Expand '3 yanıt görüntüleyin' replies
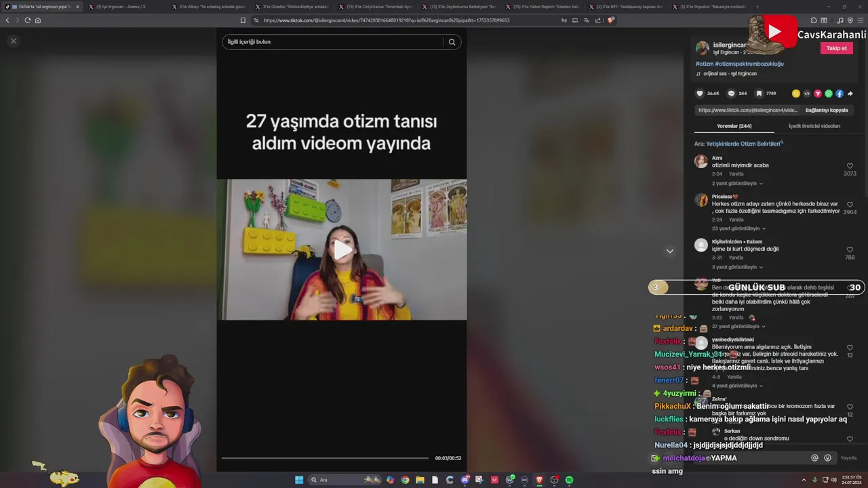 [737, 267]
